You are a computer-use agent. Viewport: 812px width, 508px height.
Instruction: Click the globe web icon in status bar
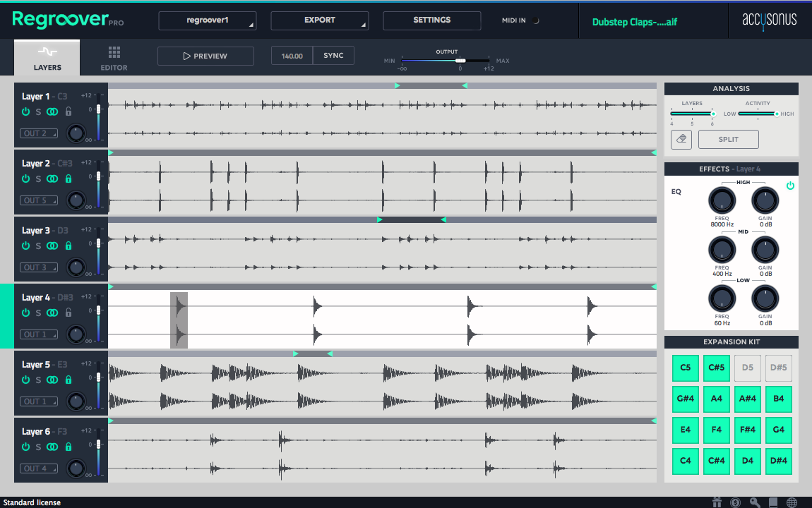[792, 502]
